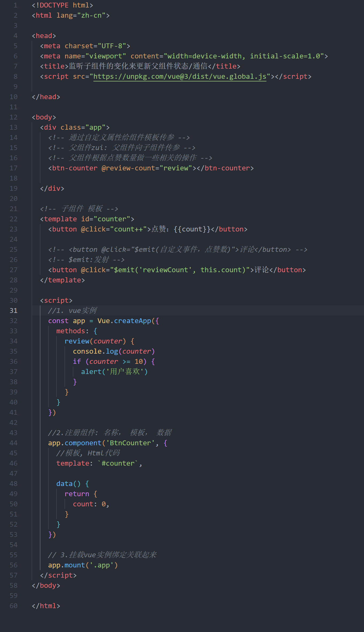Viewport: 364px width, 632px height.
Task: Click the comment 通过自定义属性给组件模板传参
Action: pyautogui.click(x=119, y=138)
